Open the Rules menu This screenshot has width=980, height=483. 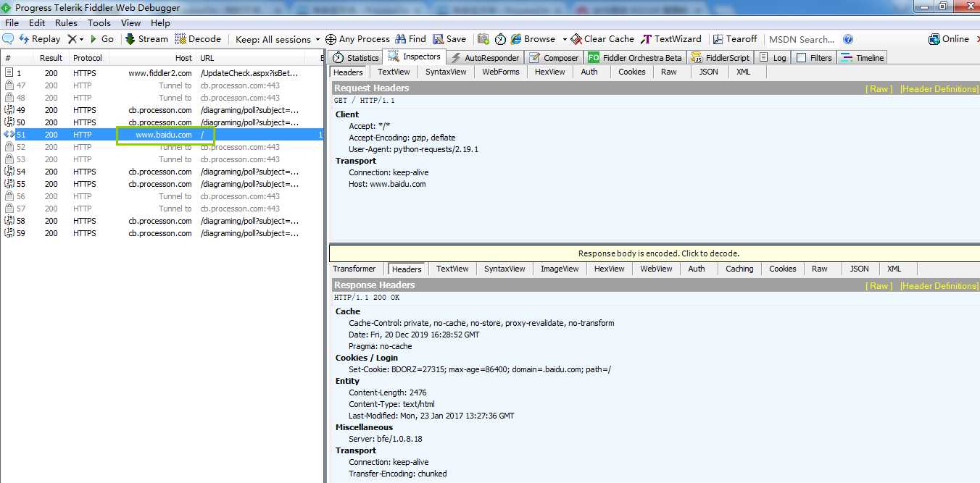pyautogui.click(x=66, y=23)
